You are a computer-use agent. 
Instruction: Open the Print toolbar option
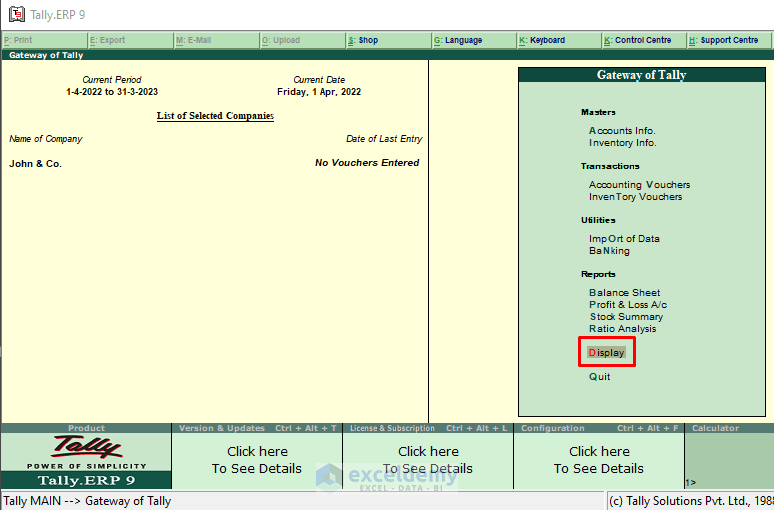[x=44, y=40]
